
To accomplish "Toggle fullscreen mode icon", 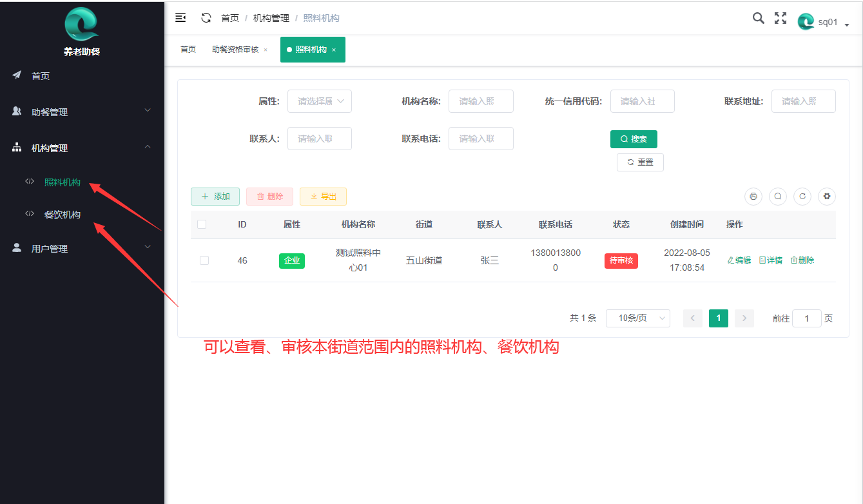I will pos(781,18).
